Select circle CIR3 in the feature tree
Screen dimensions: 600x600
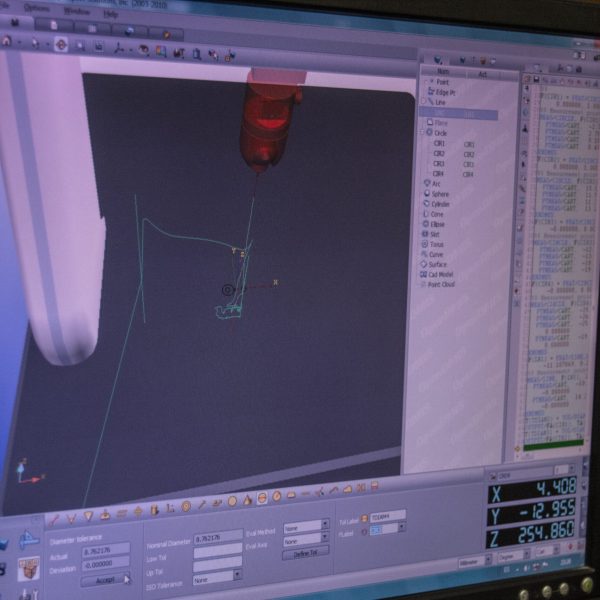(x=439, y=163)
